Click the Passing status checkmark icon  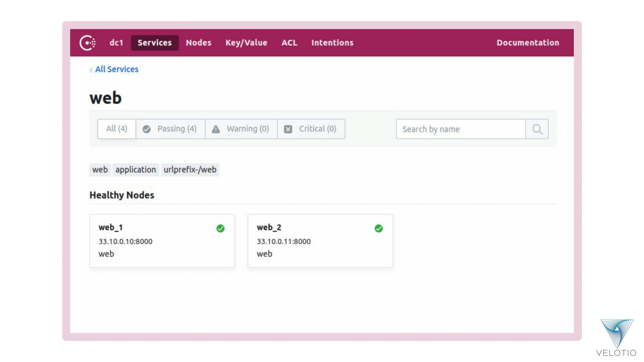pos(146,129)
